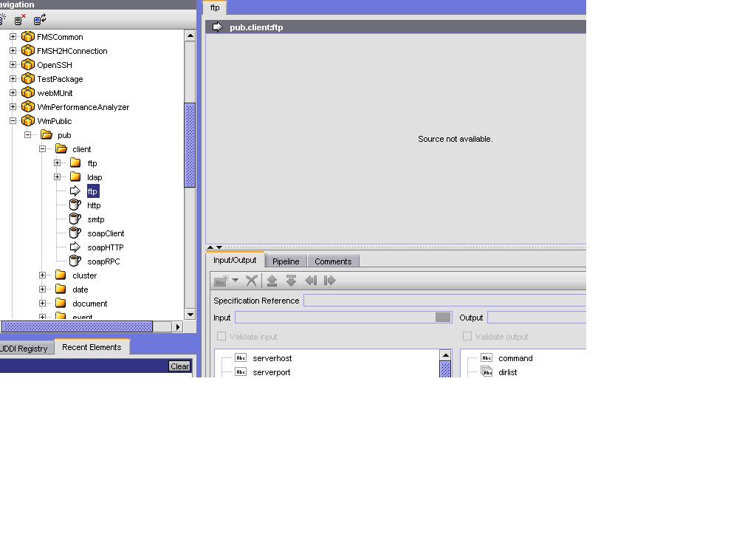
Task: Click the WmPublic package icon
Action: pos(28,120)
